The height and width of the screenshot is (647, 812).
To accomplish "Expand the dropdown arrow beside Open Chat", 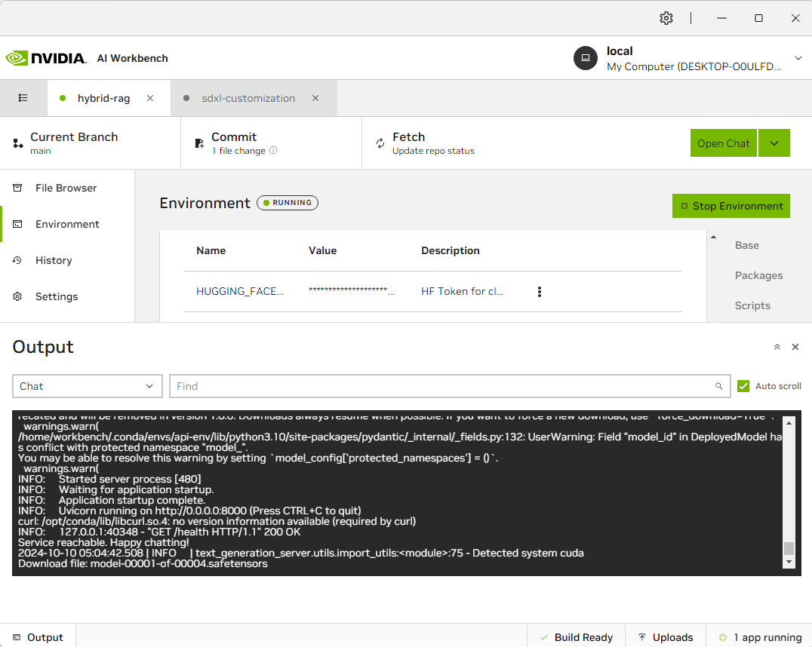I will (x=774, y=143).
